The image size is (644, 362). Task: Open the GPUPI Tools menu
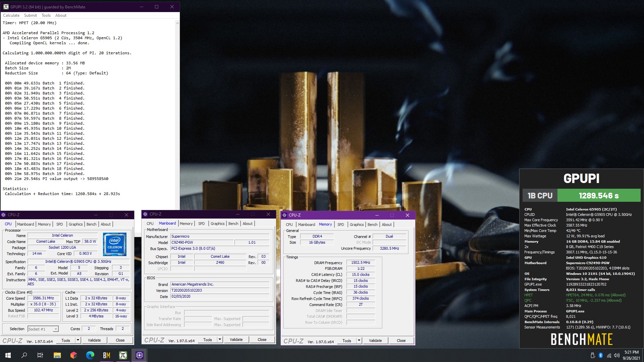pos(46,15)
